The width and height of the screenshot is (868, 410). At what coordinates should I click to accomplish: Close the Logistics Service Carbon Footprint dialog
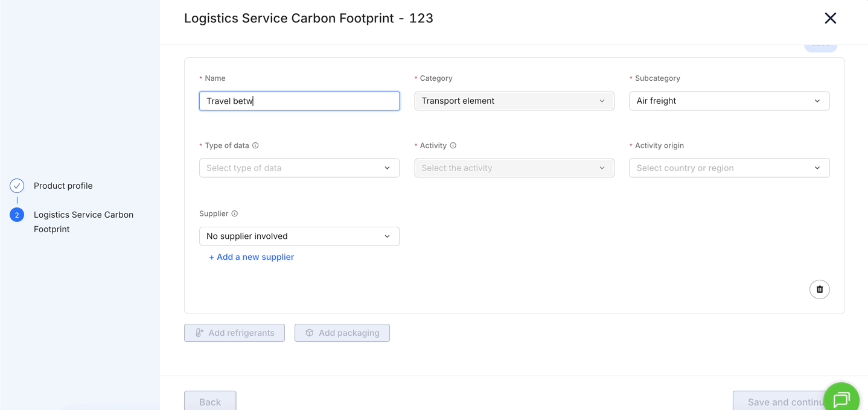(x=830, y=18)
